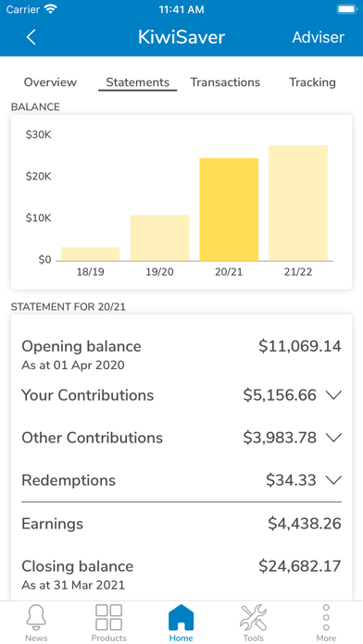Expand the Redemptions chevron
The image size is (363, 644).
point(333,480)
